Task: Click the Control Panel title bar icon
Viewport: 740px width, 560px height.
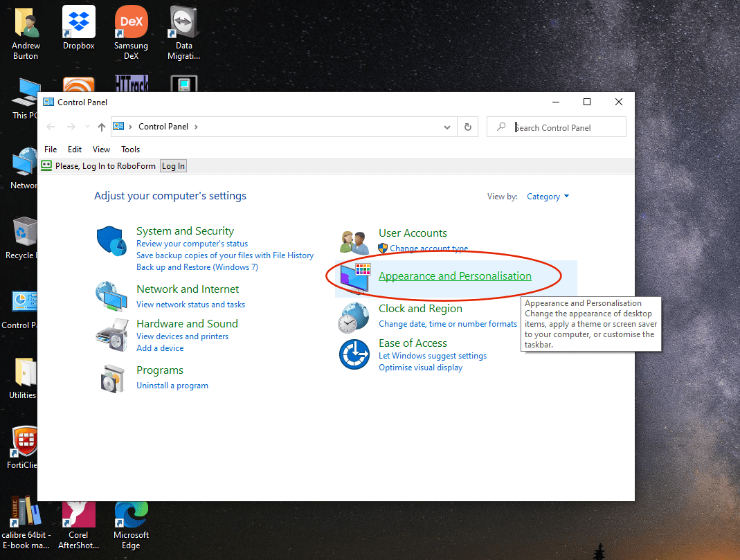Action: click(x=48, y=102)
